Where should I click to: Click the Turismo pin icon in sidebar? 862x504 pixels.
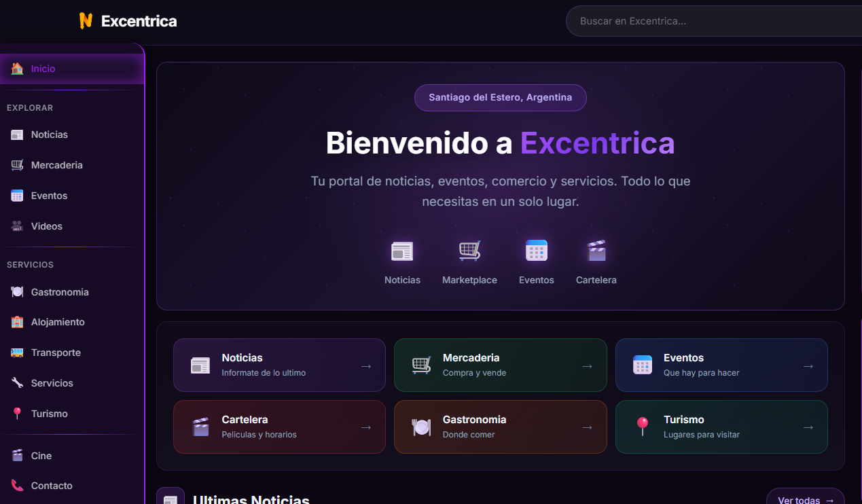pyautogui.click(x=16, y=413)
